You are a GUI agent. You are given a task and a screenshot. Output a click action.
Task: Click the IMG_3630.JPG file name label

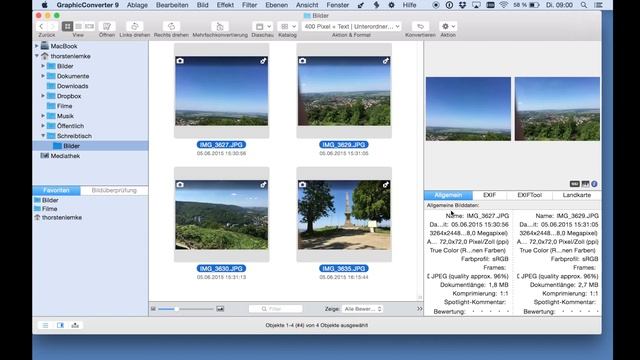(222, 269)
